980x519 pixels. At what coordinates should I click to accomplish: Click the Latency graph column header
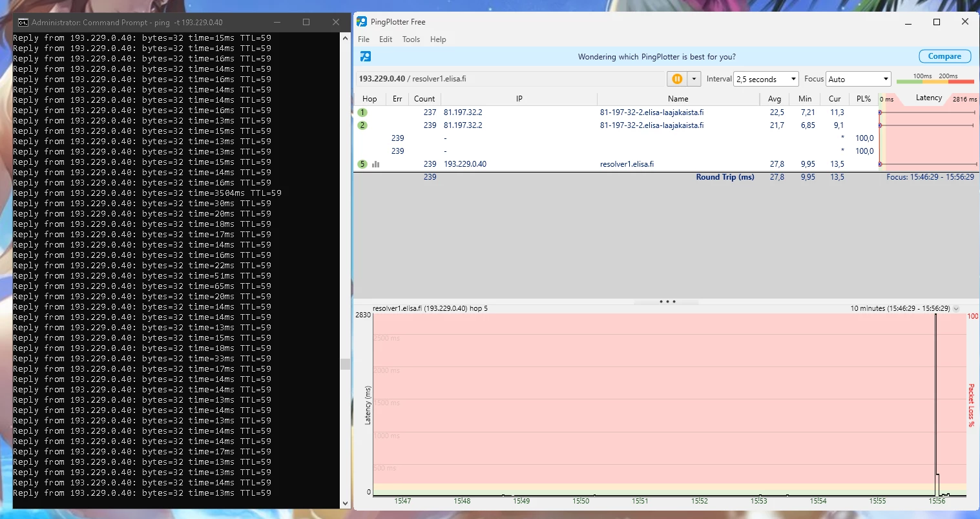point(928,98)
